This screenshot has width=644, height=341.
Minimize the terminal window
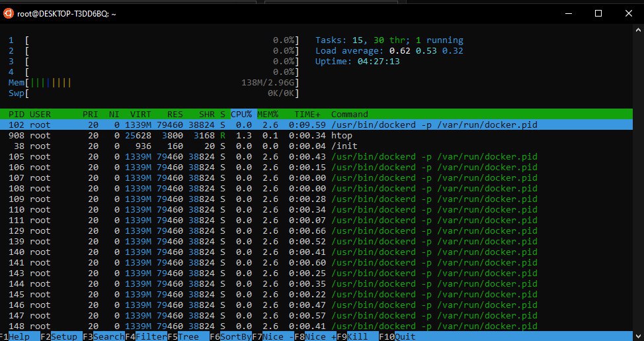569,14
